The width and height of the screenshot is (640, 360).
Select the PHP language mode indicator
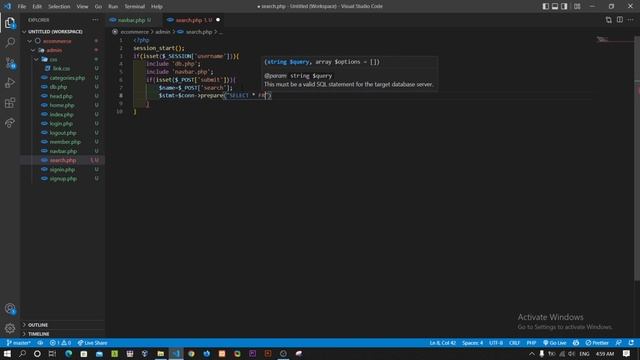coord(531,343)
